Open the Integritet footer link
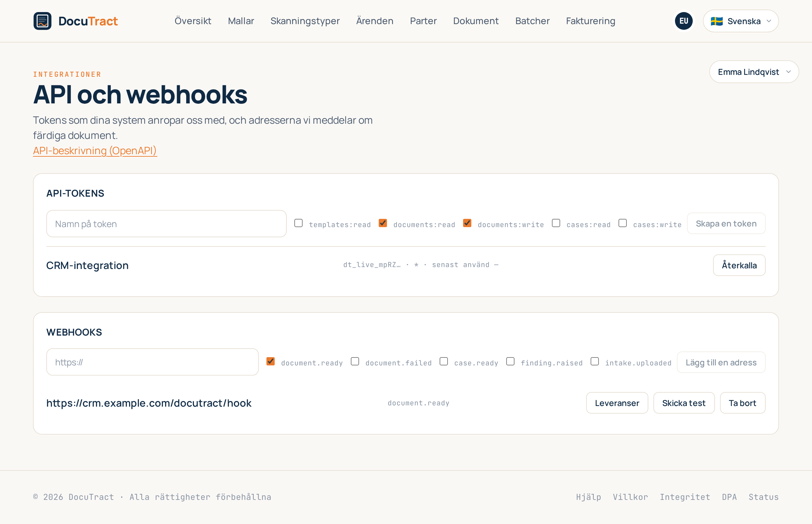This screenshot has height=524, width=812. [685, 497]
